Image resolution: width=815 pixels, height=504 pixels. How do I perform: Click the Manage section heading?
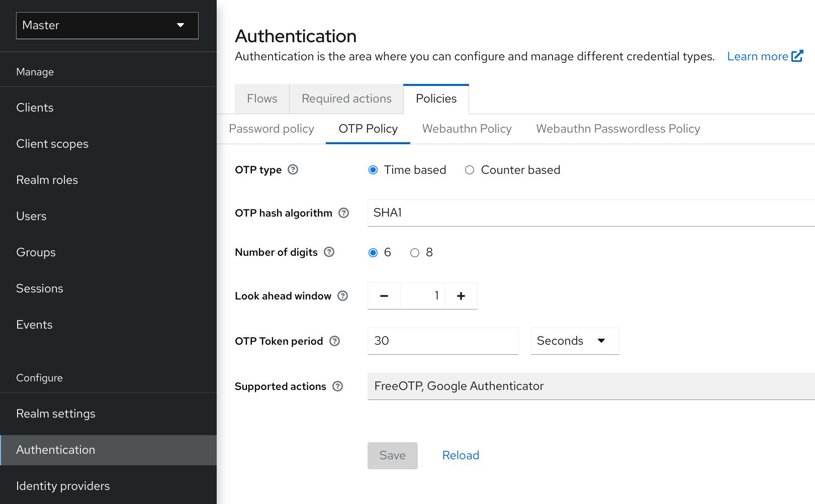pos(35,72)
